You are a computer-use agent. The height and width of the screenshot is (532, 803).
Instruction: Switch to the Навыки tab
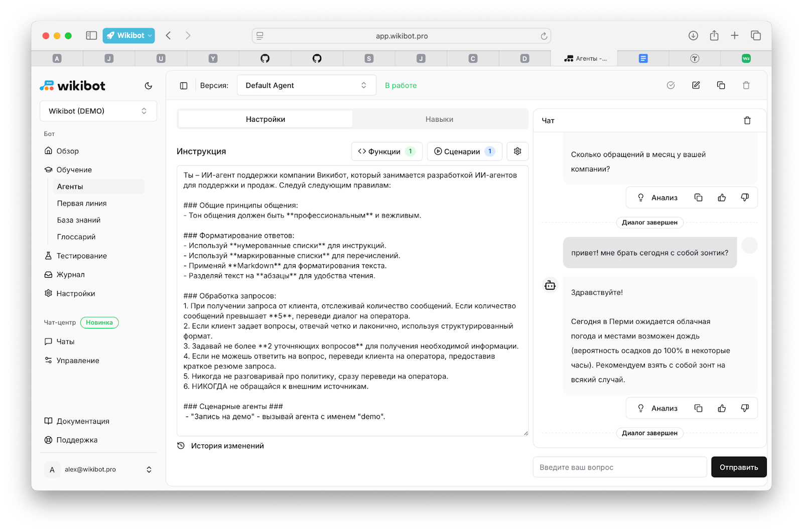[439, 119]
